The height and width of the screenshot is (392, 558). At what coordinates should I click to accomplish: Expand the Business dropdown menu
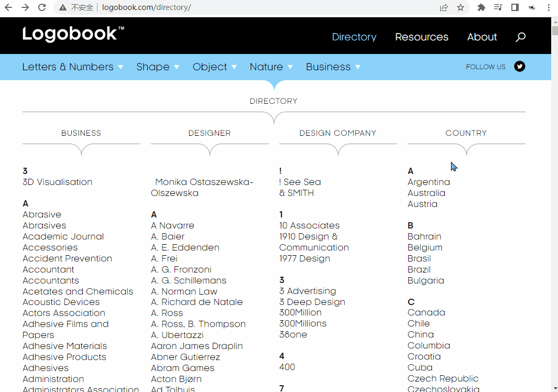(x=333, y=67)
